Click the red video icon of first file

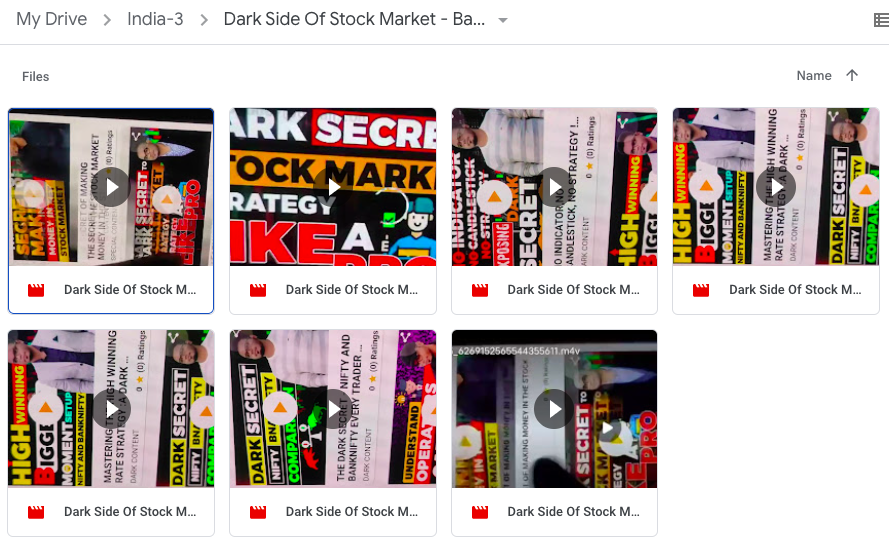36,290
